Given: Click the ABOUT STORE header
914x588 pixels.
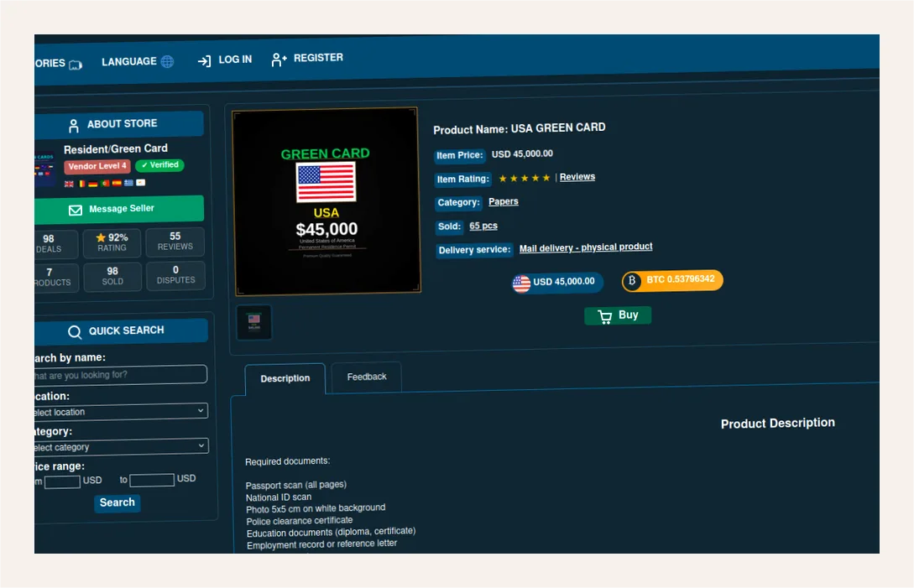Looking at the screenshot, I should (119, 125).
